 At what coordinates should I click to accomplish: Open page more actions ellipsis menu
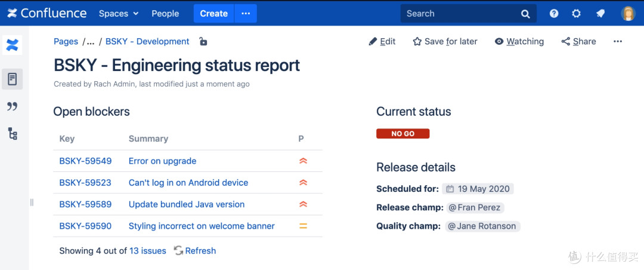[618, 42]
